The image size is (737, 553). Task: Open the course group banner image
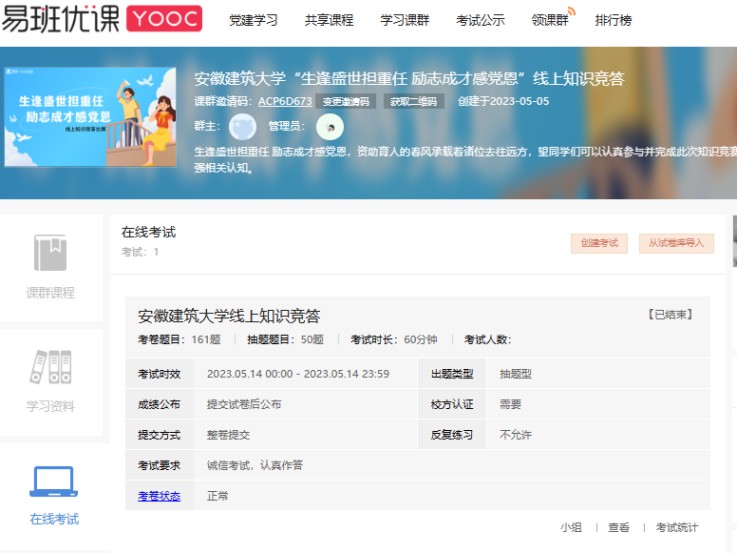90,117
